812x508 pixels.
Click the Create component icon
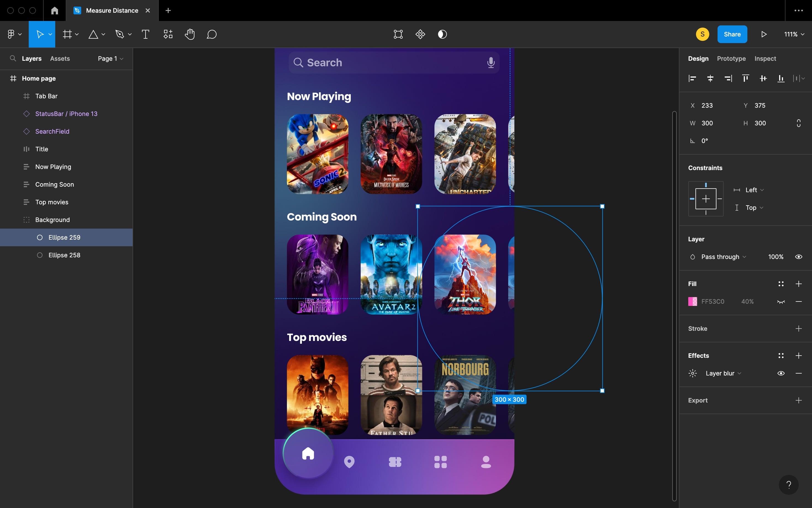[x=420, y=34]
